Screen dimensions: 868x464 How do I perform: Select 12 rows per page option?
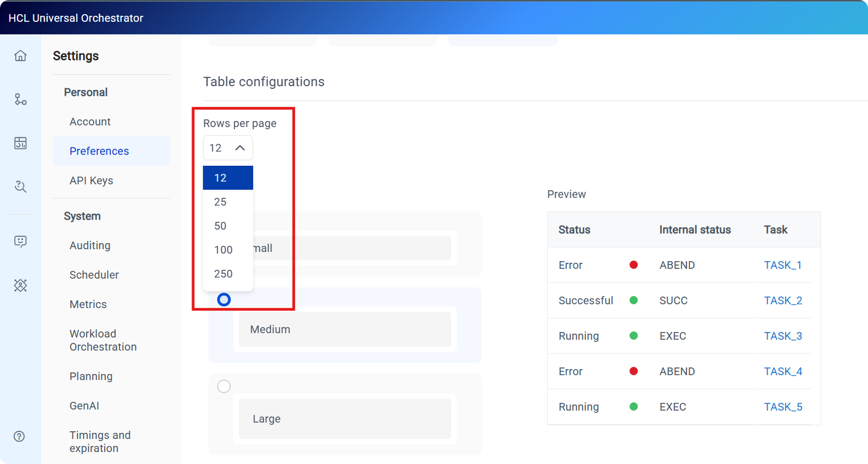(228, 178)
